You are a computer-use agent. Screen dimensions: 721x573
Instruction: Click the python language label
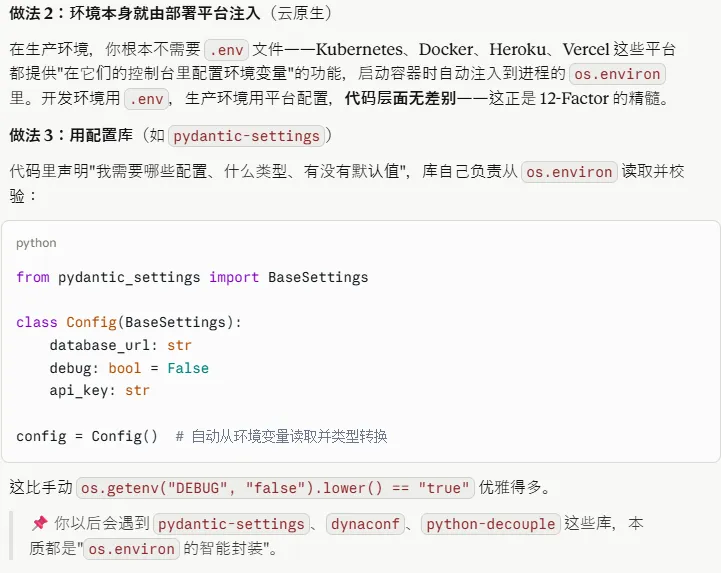pyautogui.click(x=36, y=243)
